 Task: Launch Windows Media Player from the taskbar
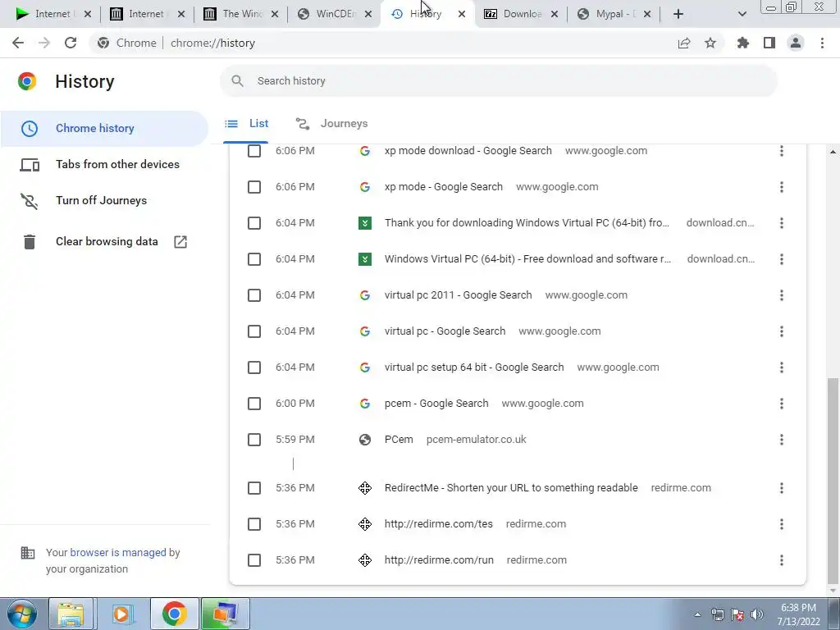[x=121, y=614]
